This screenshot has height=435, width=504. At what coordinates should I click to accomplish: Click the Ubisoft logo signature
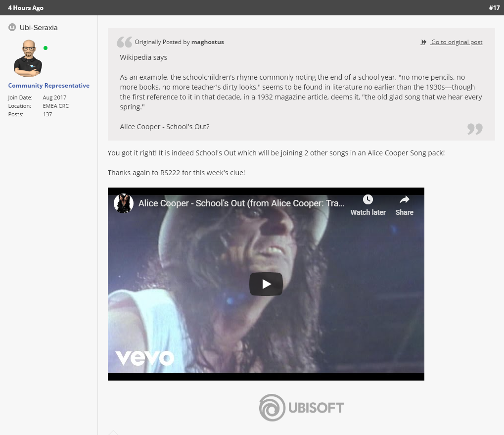click(302, 408)
